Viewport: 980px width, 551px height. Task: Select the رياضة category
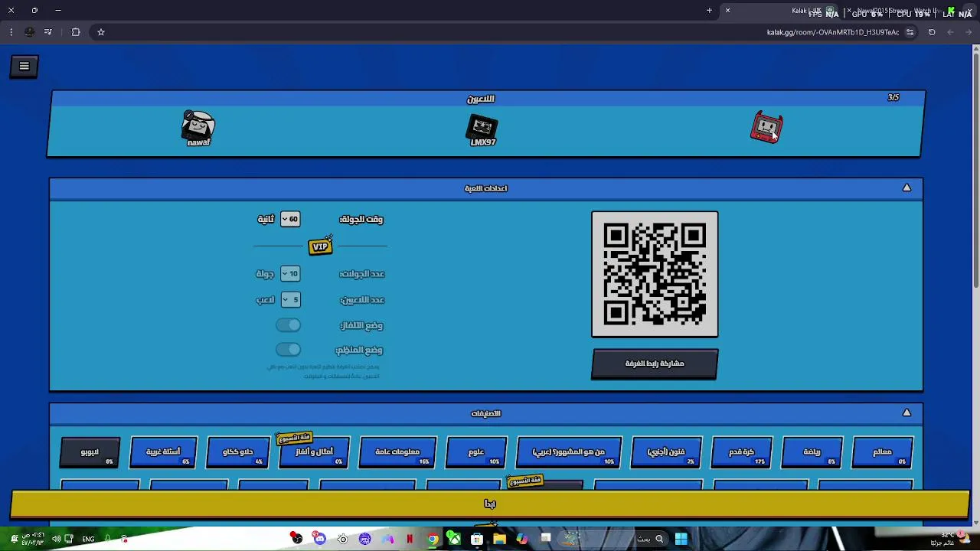[812, 452]
